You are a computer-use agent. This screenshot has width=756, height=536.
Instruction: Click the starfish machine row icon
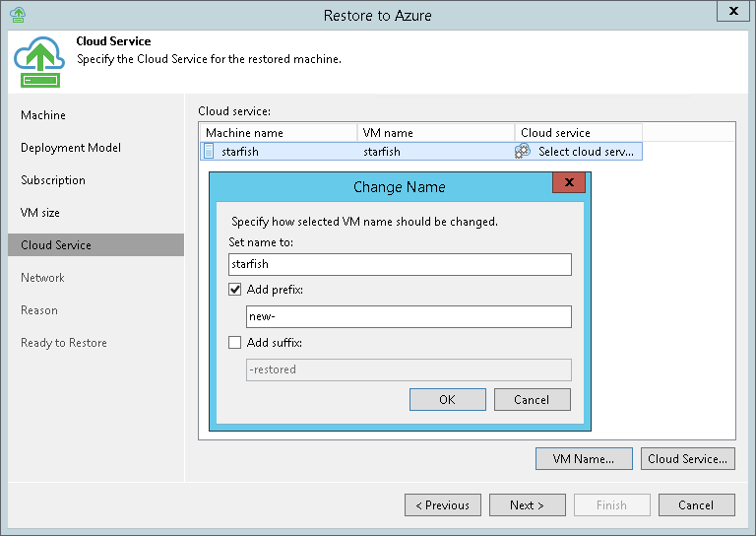click(x=209, y=152)
